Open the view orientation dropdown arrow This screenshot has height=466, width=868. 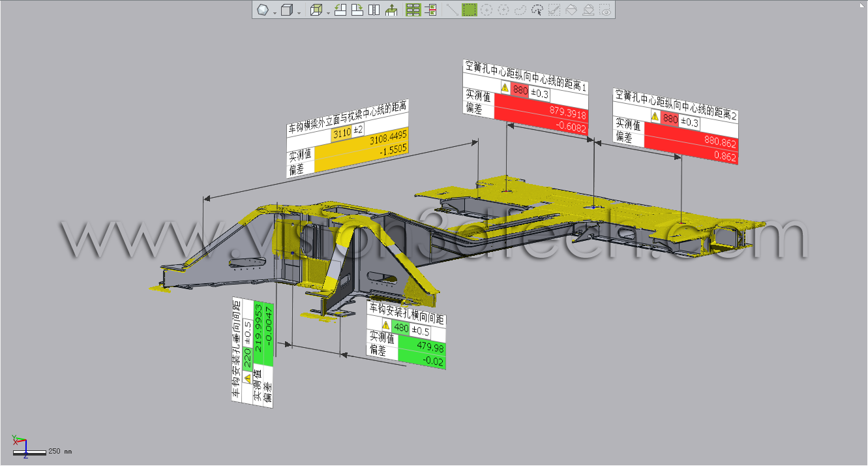(x=328, y=12)
